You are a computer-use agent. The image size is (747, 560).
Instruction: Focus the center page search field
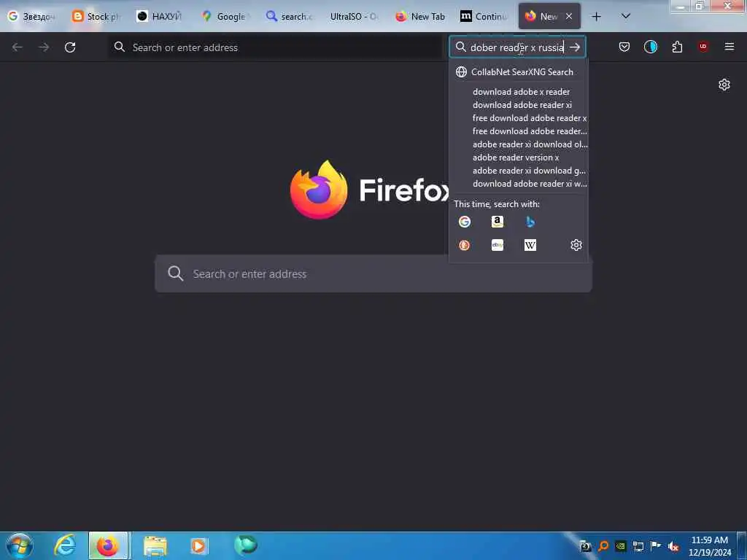tap(373, 274)
